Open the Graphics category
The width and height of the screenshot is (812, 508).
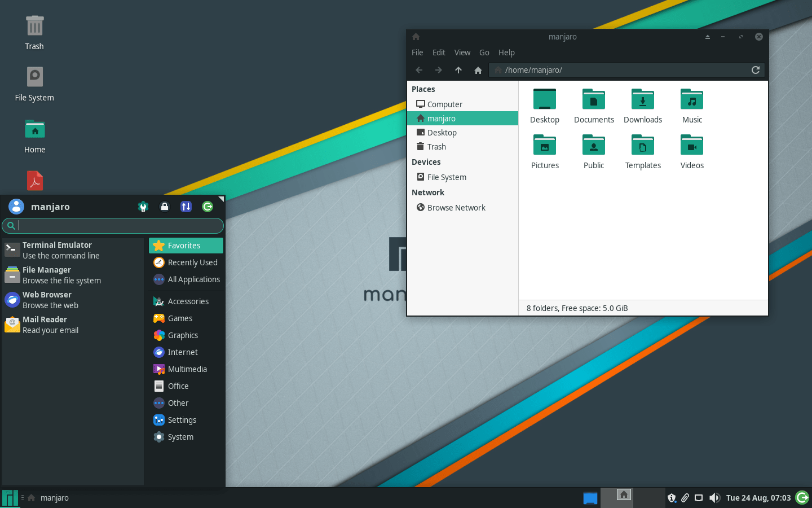coord(186,335)
